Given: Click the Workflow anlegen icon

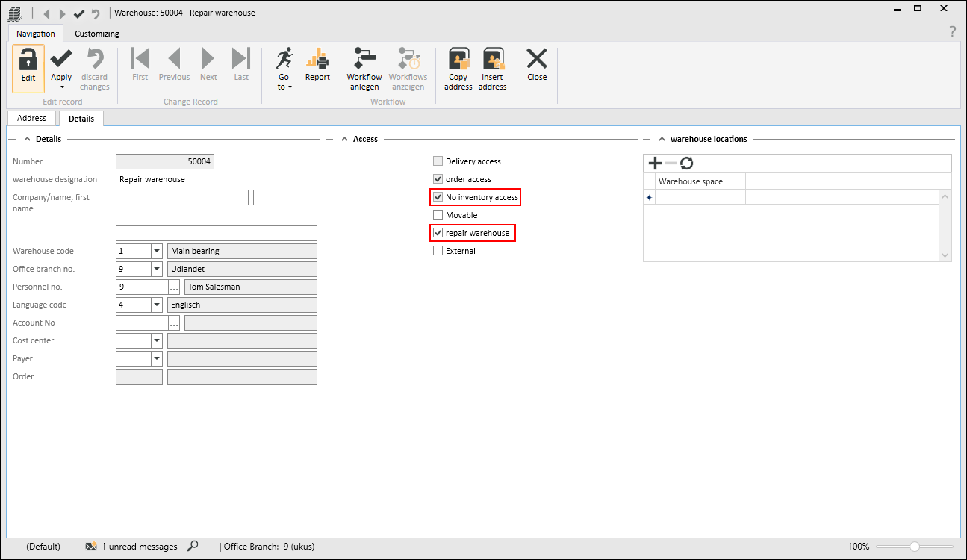Looking at the screenshot, I should [364, 60].
